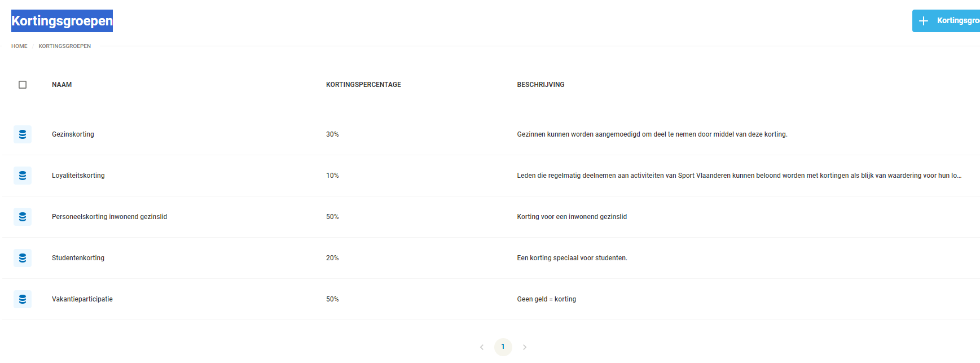Image resolution: width=980 pixels, height=363 pixels.
Task: Open the Gezinskorting discount group
Action: pyautogui.click(x=73, y=134)
